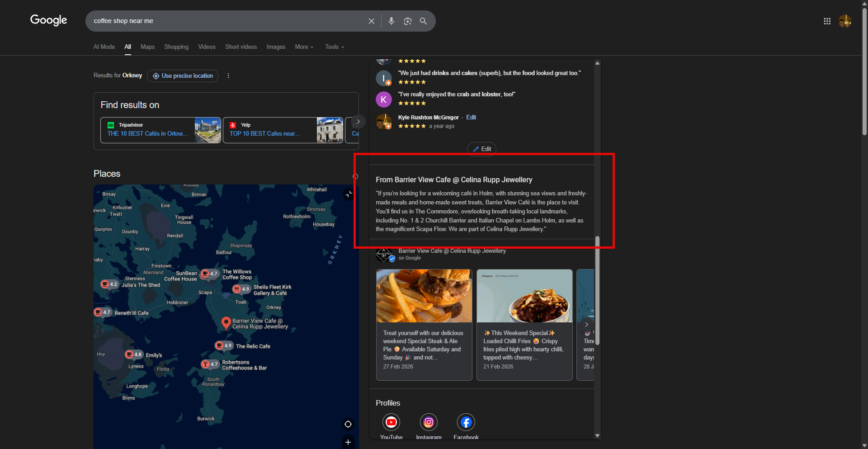Show next business posts
Image resolution: width=868 pixels, height=449 pixels.
click(586, 325)
